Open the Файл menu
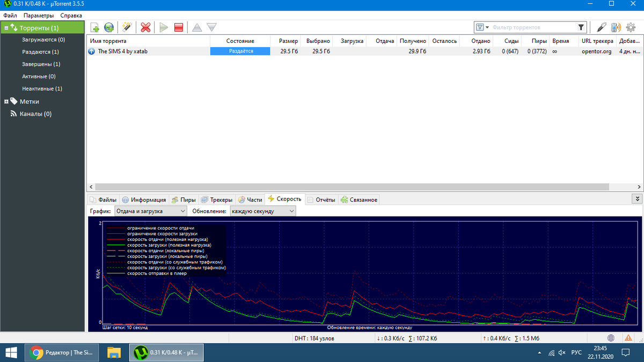The width and height of the screenshot is (644, 362). coord(10,16)
